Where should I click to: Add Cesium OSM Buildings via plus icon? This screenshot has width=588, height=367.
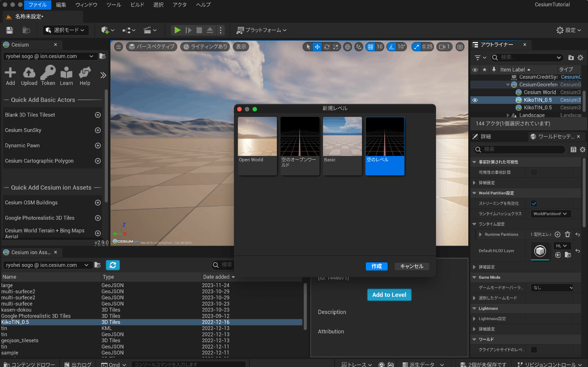[98, 203]
